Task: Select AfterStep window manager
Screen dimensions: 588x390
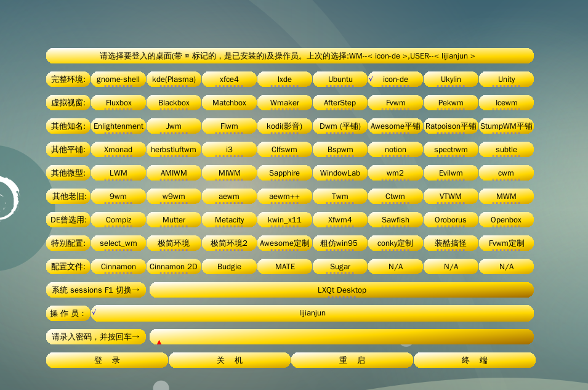Action: [x=340, y=102]
